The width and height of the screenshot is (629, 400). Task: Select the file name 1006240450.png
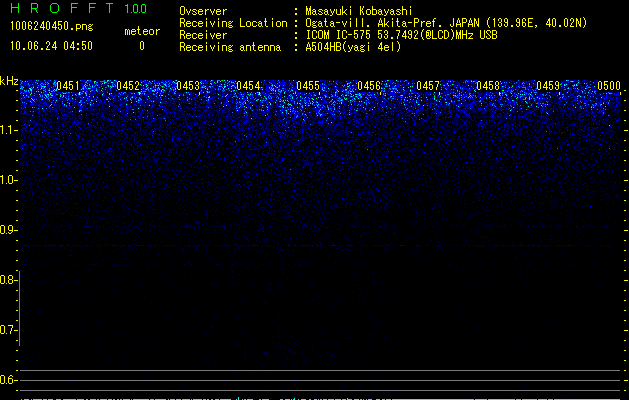[x=52, y=26]
